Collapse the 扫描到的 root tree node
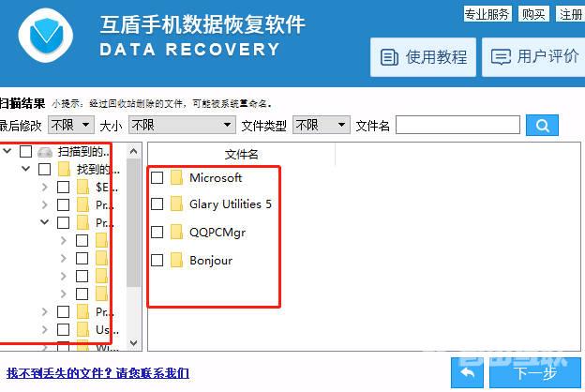 [x=7, y=151]
